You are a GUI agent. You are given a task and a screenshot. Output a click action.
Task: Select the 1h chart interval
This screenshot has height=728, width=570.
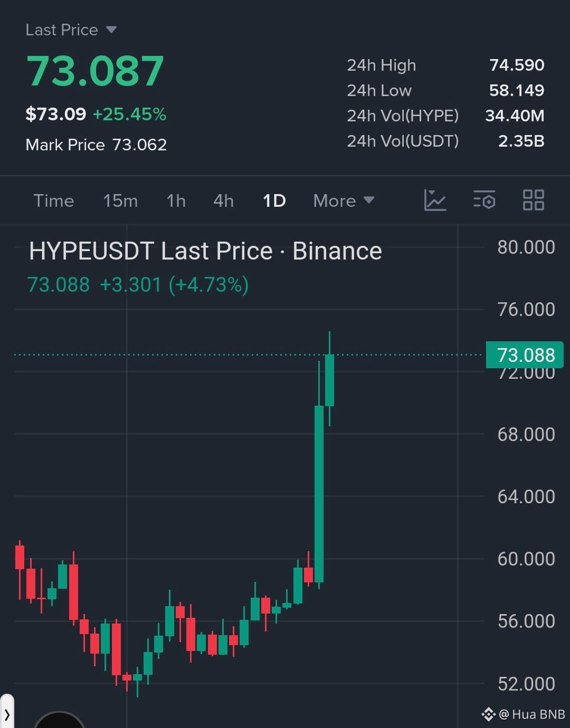176,200
